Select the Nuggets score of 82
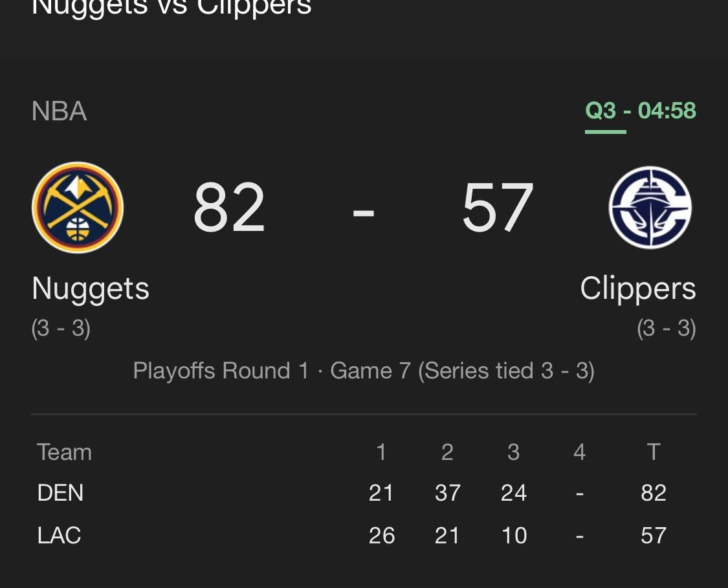 [229, 208]
